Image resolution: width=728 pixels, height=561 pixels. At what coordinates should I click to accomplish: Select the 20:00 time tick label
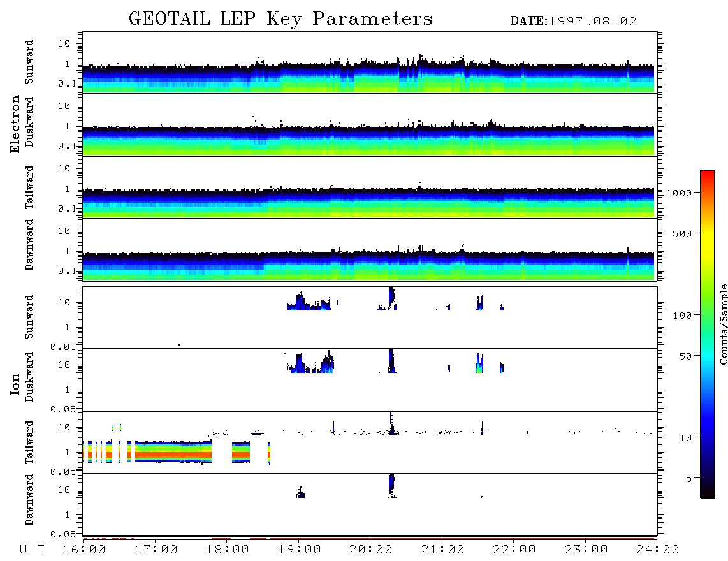coord(371,550)
